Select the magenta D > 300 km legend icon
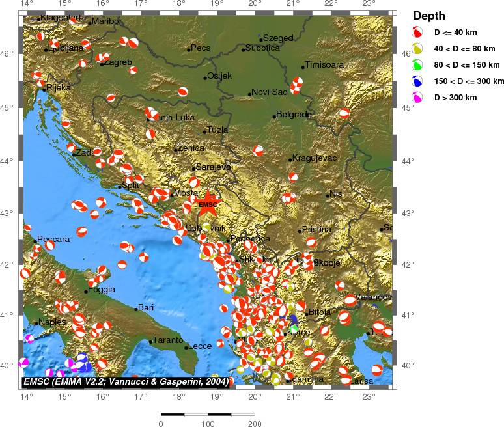 (x=417, y=98)
